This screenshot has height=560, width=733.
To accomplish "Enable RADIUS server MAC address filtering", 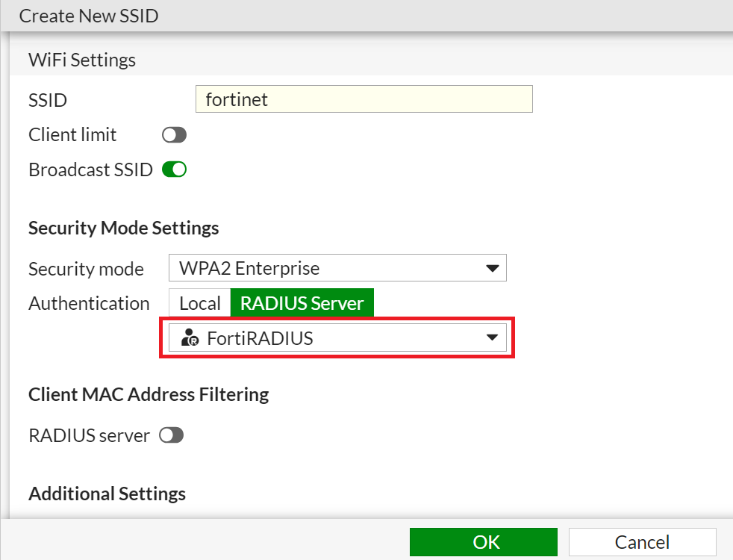I will click(x=171, y=435).
